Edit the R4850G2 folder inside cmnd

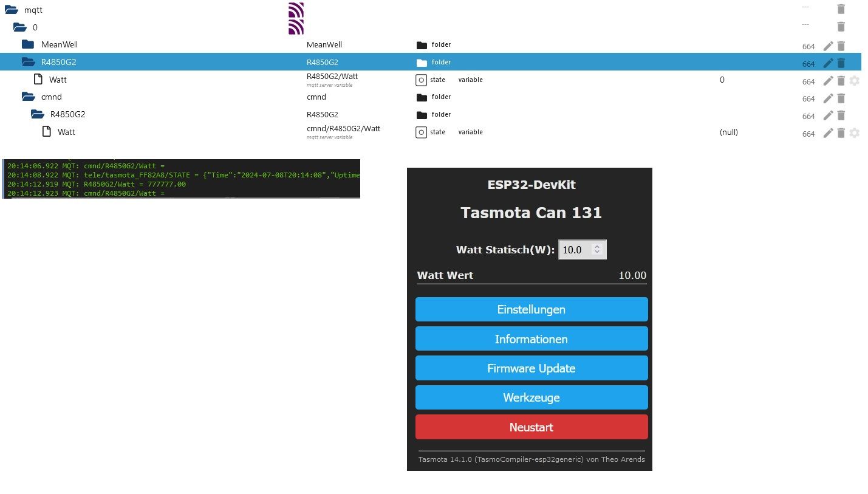click(828, 115)
